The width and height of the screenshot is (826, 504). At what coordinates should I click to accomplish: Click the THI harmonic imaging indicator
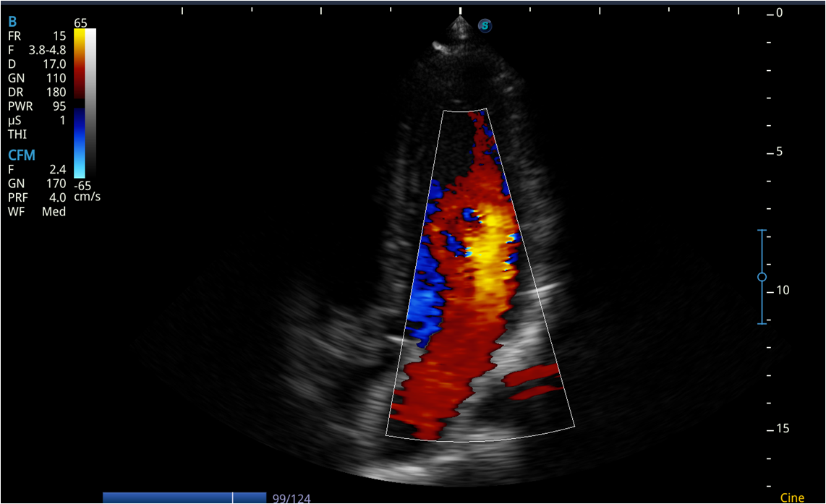(18, 134)
